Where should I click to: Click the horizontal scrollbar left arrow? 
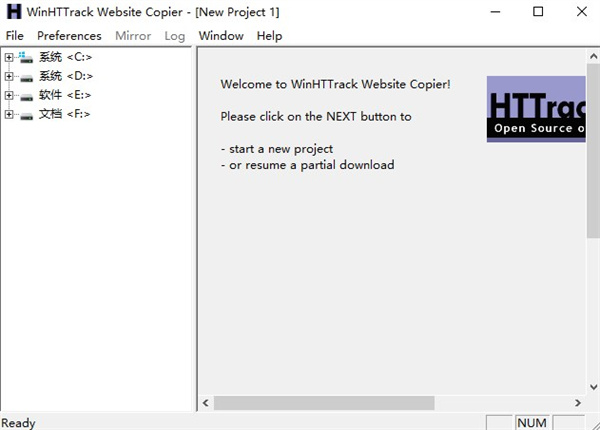pyautogui.click(x=206, y=402)
